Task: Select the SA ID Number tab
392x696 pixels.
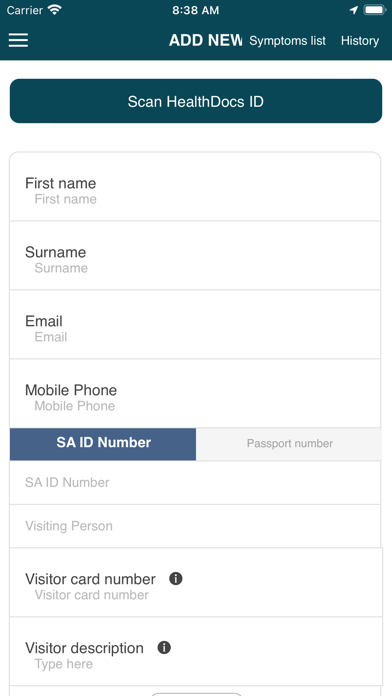Action: click(x=103, y=444)
